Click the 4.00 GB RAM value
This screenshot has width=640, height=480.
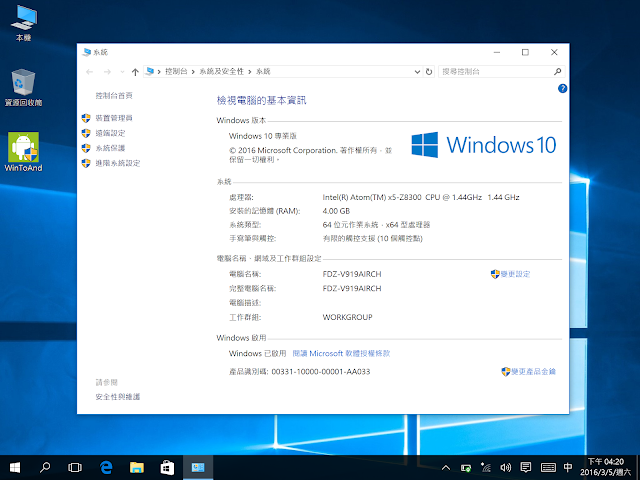pyautogui.click(x=336, y=211)
